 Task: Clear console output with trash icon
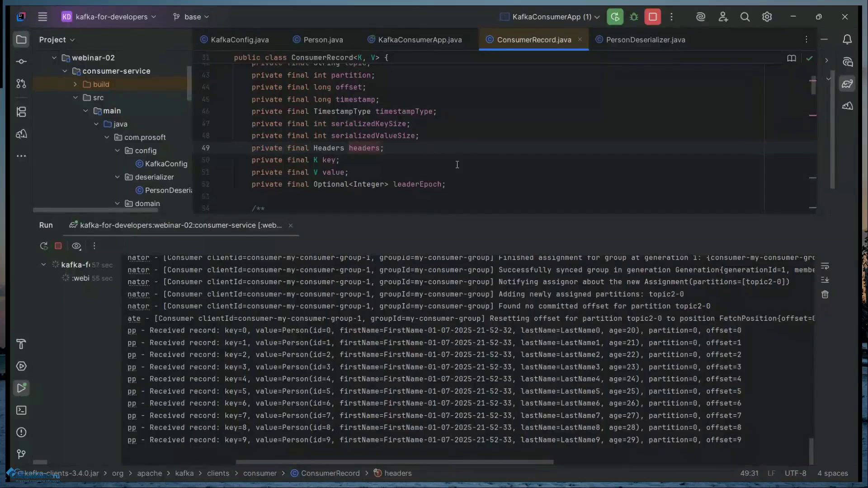[x=825, y=295]
